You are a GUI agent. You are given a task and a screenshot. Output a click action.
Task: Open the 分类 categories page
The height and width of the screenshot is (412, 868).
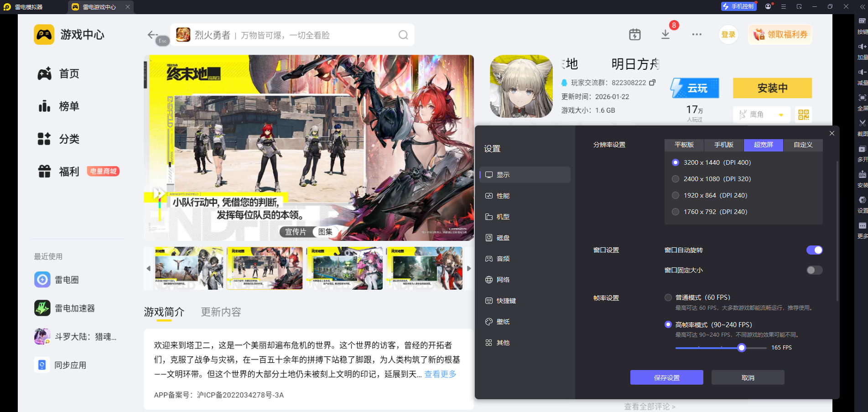[x=59, y=139]
